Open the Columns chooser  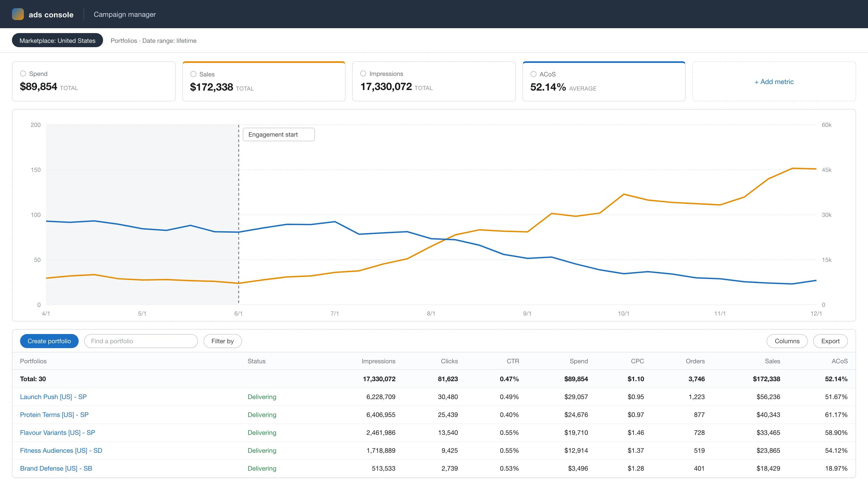787,341
